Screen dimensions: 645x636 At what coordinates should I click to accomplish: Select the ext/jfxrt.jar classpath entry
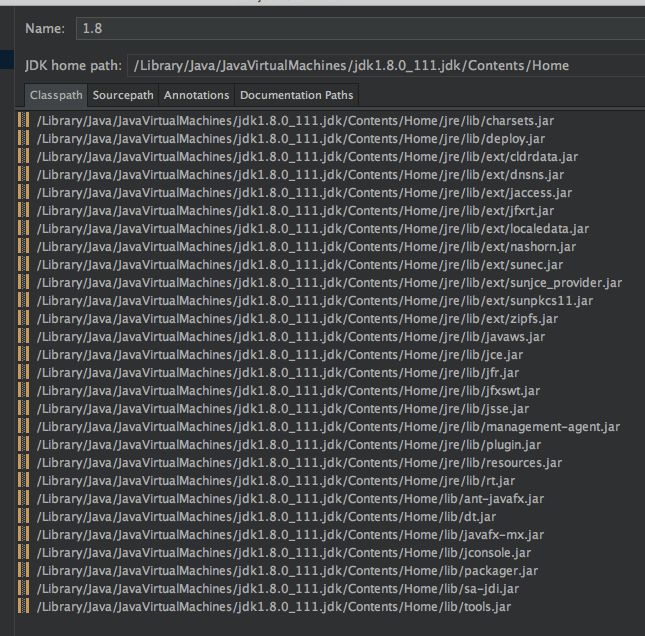coord(295,211)
